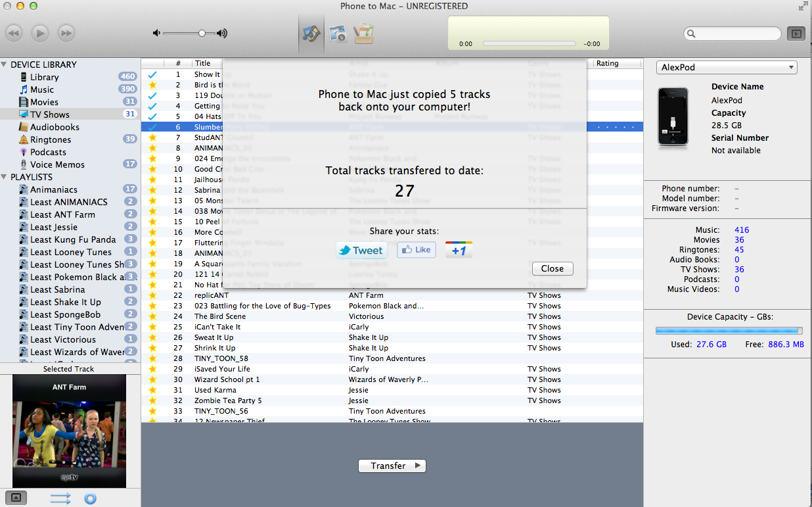Open the contacts toolbox toolbar icon

[x=363, y=34]
